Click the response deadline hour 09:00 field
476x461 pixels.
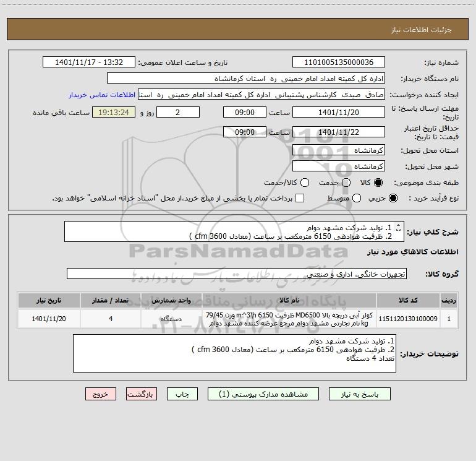(245, 112)
